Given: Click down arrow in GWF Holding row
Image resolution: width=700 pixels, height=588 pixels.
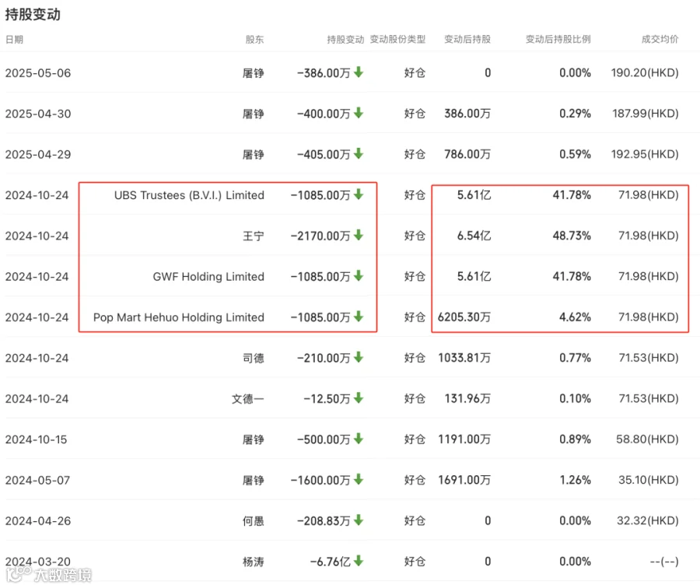Looking at the screenshot, I should coord(359,276).
